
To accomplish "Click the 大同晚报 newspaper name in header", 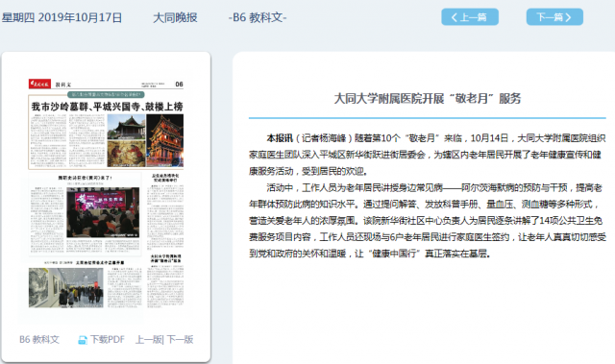I will [x=175, y=17].
